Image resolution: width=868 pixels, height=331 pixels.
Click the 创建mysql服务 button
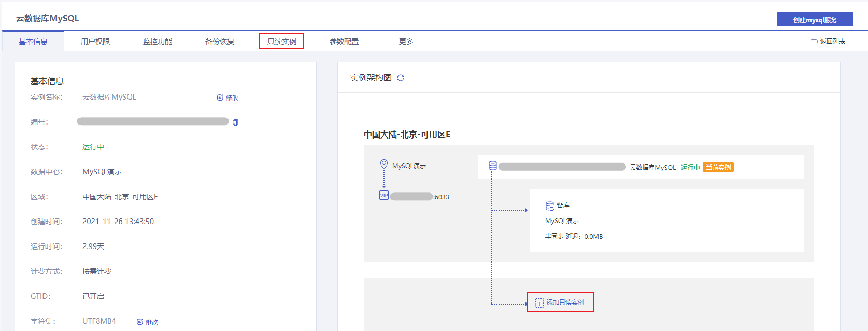click(x=815, y=20)
